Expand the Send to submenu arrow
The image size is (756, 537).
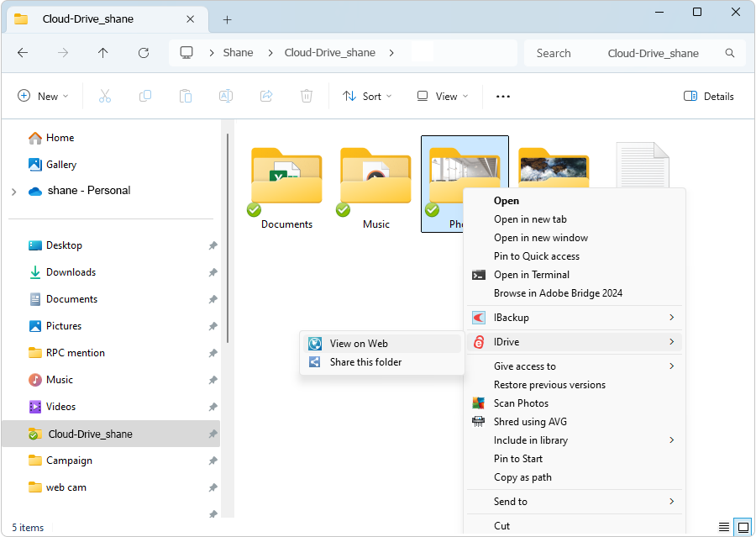point(672,502)
